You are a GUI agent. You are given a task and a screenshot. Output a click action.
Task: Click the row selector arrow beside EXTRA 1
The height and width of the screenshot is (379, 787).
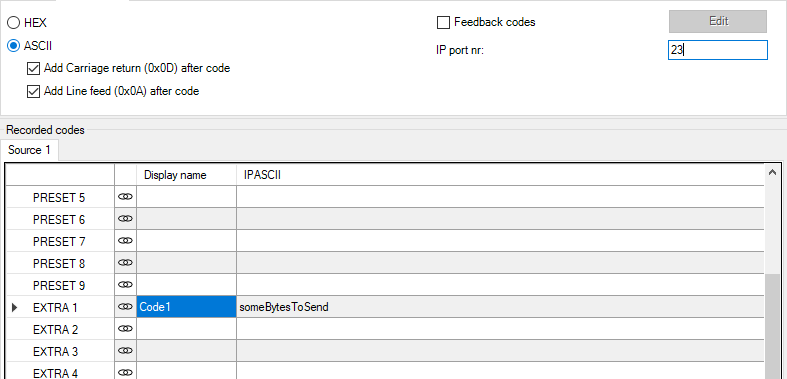click(14, 307)
